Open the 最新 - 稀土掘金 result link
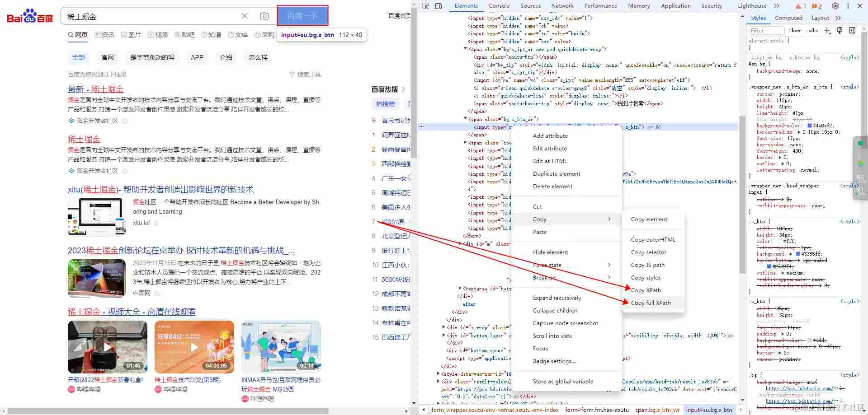868x415 pixels. [96, 89]
